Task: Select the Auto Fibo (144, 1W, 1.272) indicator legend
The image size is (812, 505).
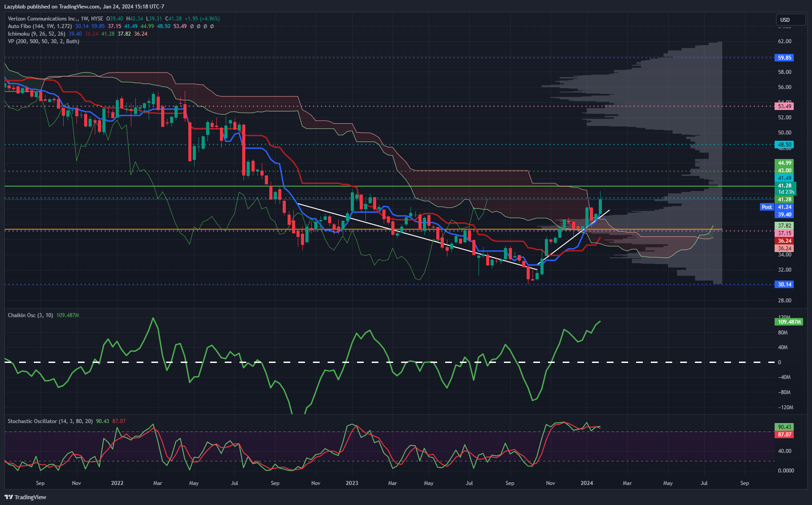Action: point(40,26)
